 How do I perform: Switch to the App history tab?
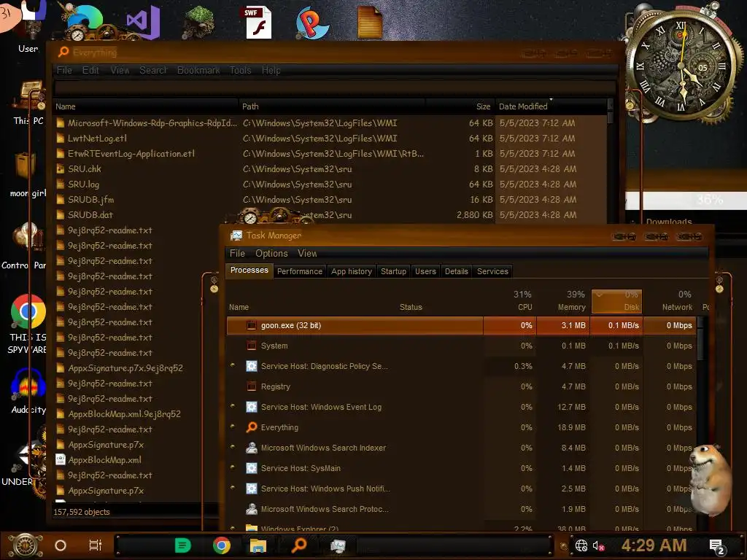352,271
